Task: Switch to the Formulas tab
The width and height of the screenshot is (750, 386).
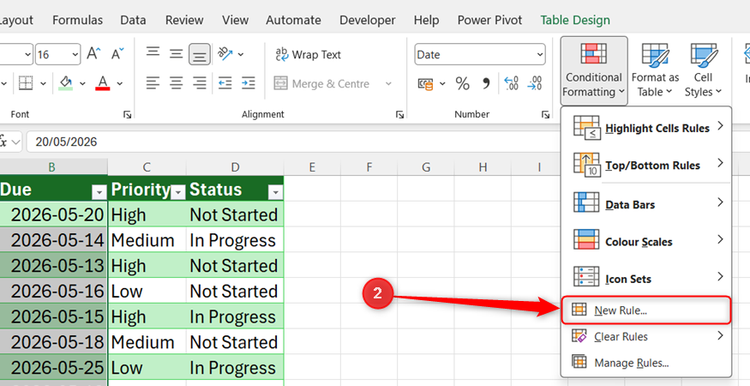Action: coord(77,20)
